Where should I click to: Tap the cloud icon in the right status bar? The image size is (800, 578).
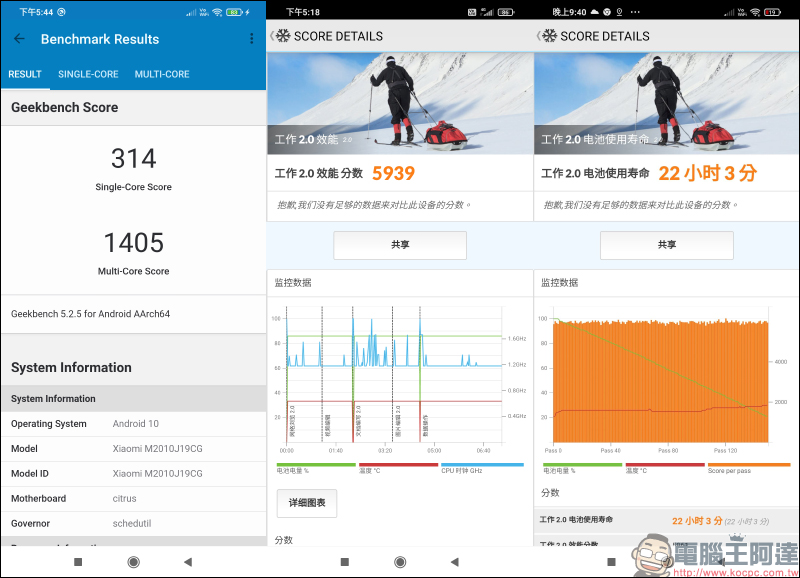click(594, 12)
